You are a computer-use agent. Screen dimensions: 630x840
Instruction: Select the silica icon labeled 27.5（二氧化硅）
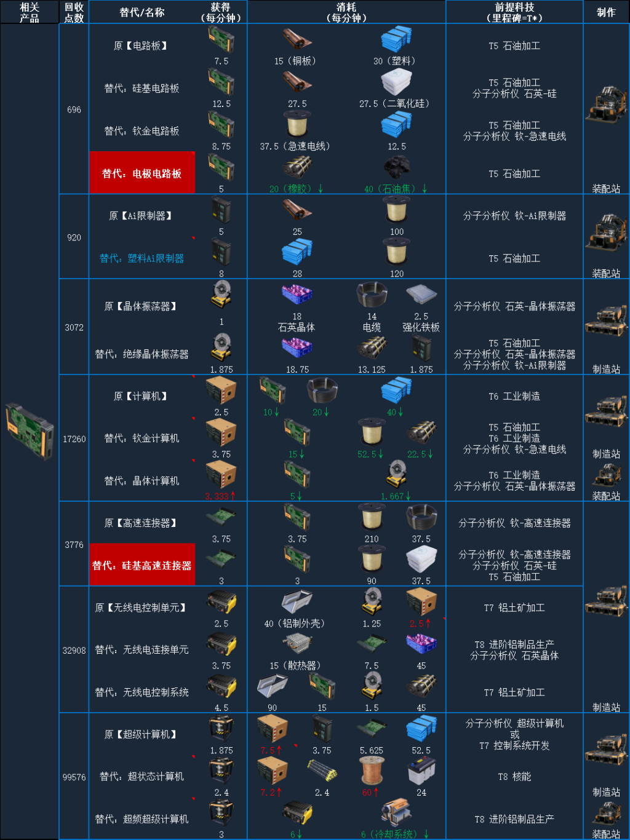pyautogui.click(x=396, y=82)
